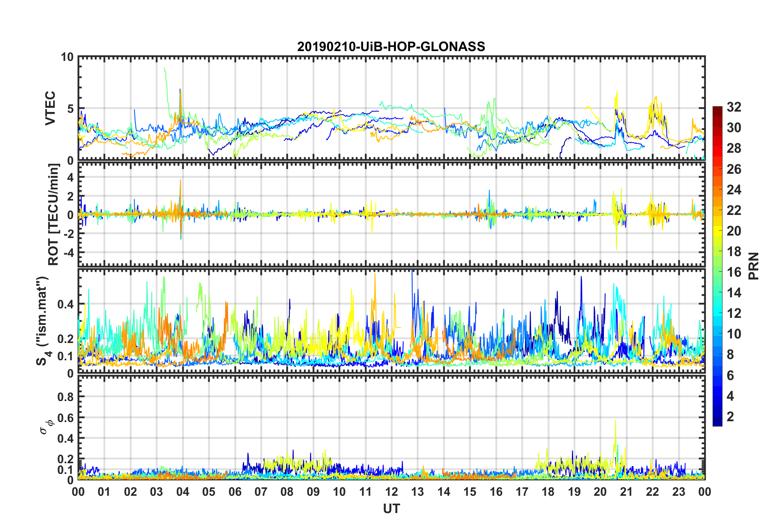This screenshot has width=783, height=532.
Task: Click colorbar tick label 32
Action: [x=734, y=107]
